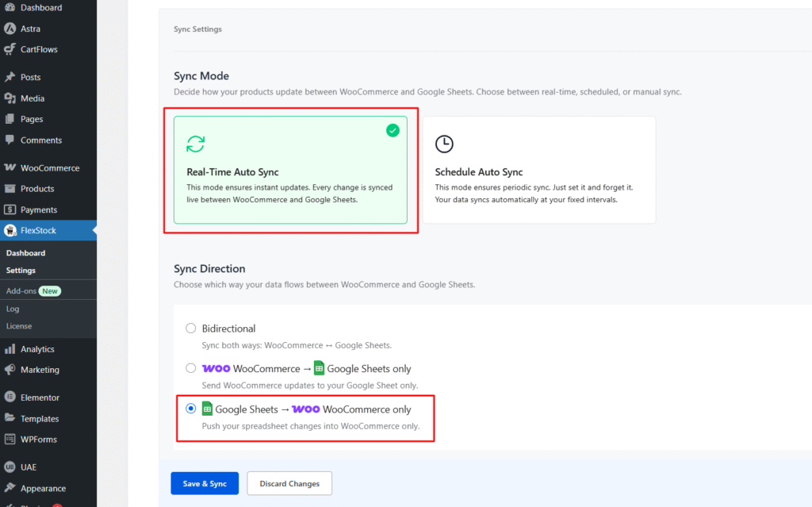Open the Marketing menu
812x507 pixels.
click(x=48, y=370)
